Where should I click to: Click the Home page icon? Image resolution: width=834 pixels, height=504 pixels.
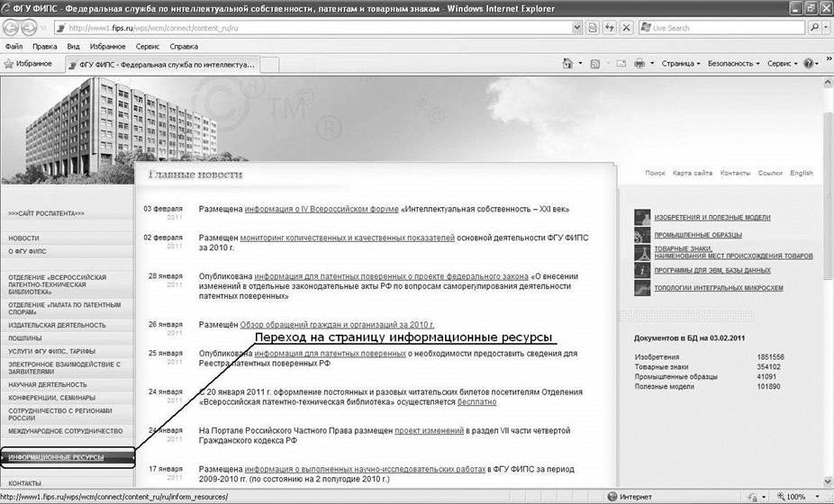click(x=567, y=64)
